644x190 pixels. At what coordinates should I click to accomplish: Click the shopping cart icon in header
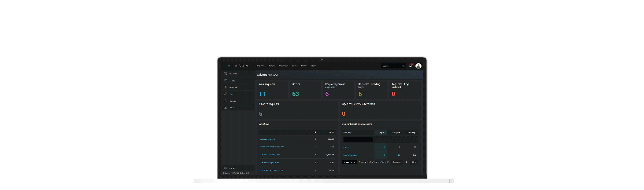coord(411,66)
